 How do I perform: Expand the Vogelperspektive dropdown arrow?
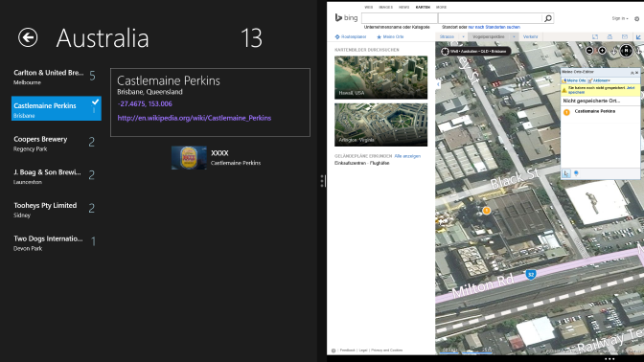pyautogui.click(x=514, y=37)
